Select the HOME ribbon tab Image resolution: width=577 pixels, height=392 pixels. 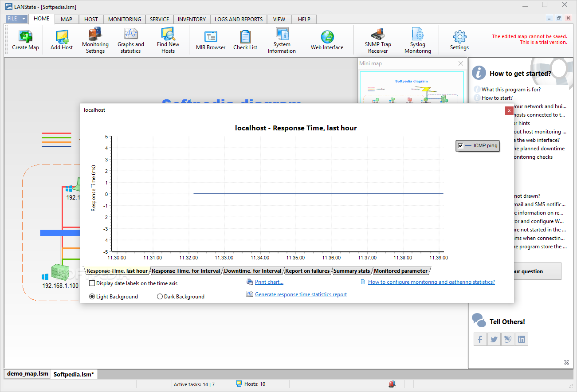[x=41, y=19]
